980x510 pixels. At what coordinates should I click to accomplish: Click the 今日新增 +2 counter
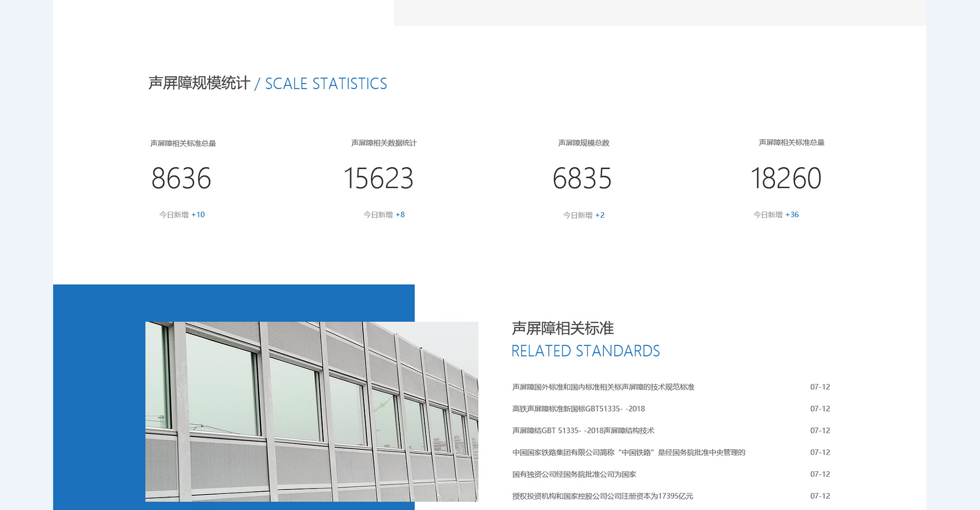tap(583, 215)
